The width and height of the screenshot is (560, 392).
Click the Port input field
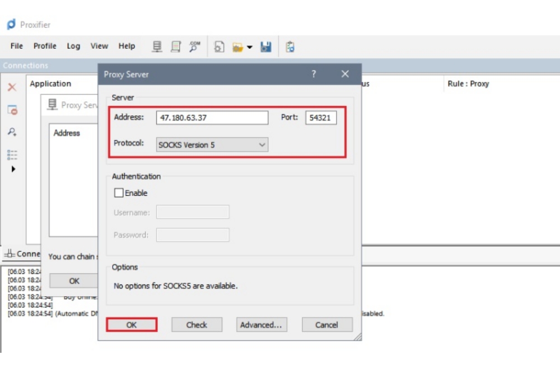[321, 118]
